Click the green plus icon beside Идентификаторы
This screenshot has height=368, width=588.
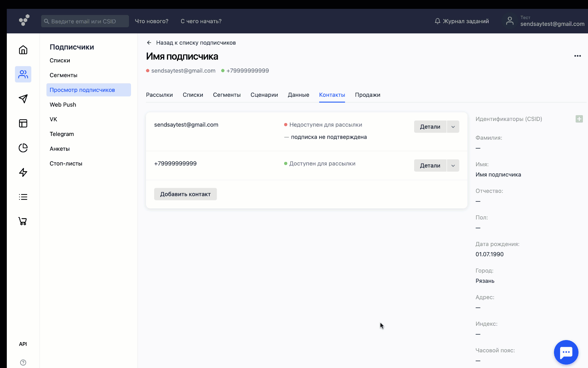(579, 119)
